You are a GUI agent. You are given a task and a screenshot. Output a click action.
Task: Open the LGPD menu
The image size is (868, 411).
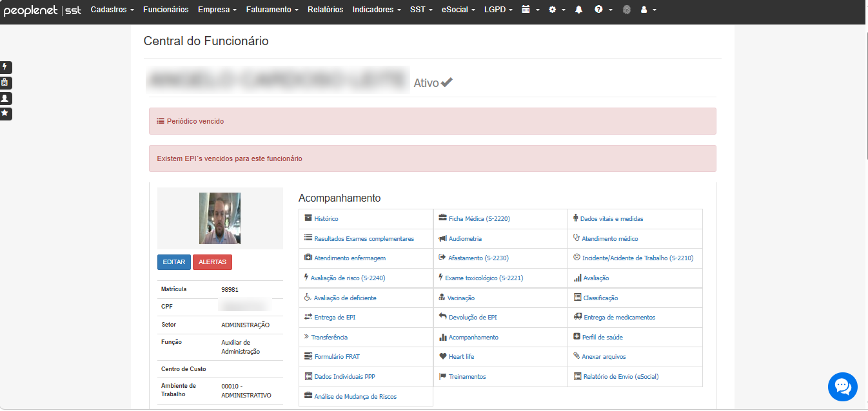pos(498,10)
